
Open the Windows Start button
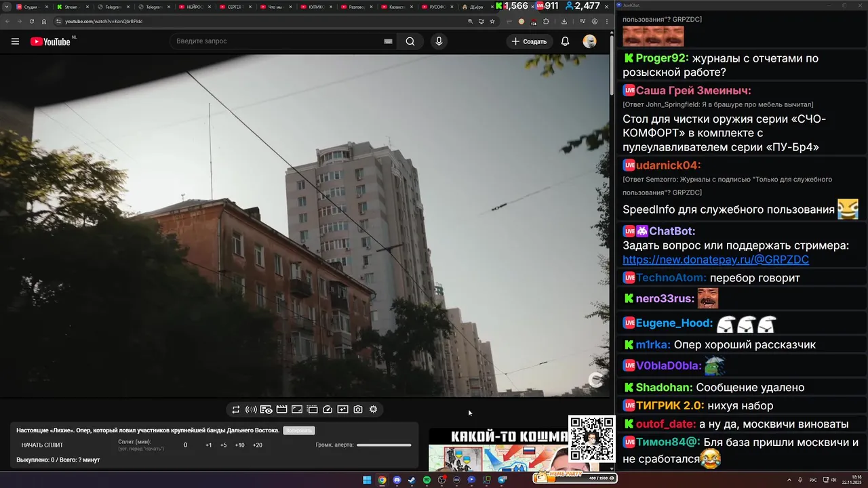[367, 480]
